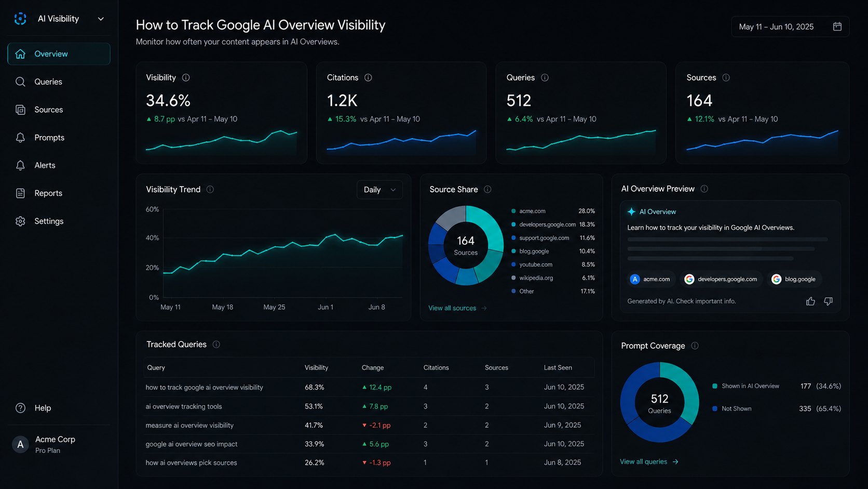Open query 'measure ai overview visibility'
Image resolution: width=868 pixels, height=489 pixels.
[x=189, y=425]
